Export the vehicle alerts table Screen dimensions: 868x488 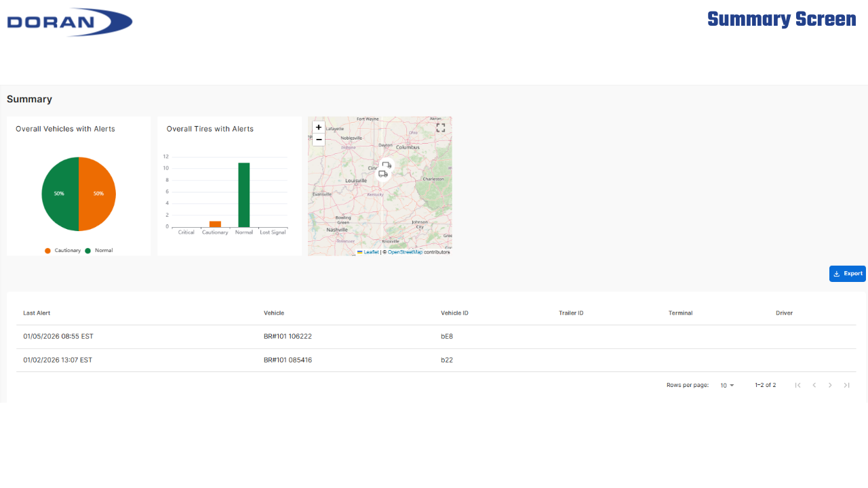848,274
